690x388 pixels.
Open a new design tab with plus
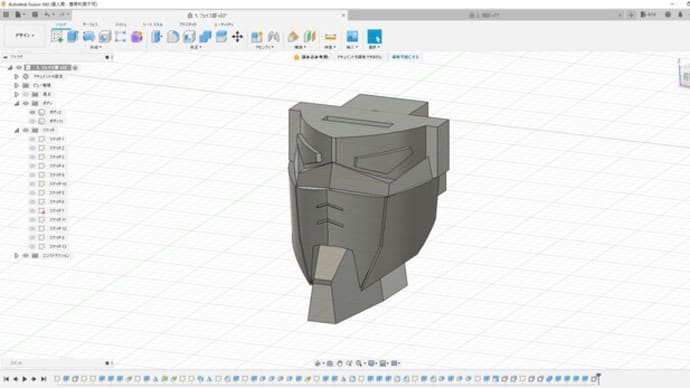pyautogui.click(x=631, y=15)
